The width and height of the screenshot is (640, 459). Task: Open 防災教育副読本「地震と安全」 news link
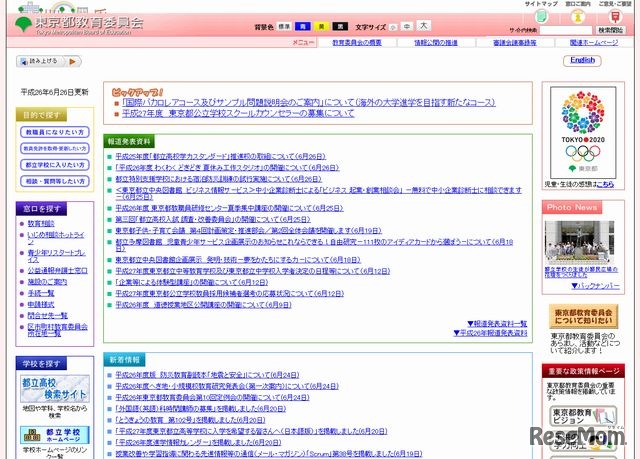pos(207,375)
